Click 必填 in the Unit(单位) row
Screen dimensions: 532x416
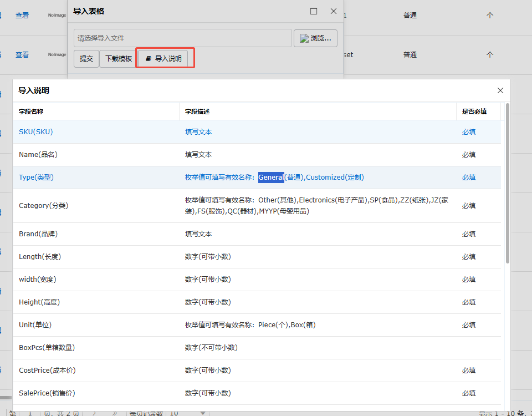pos(469,325)
